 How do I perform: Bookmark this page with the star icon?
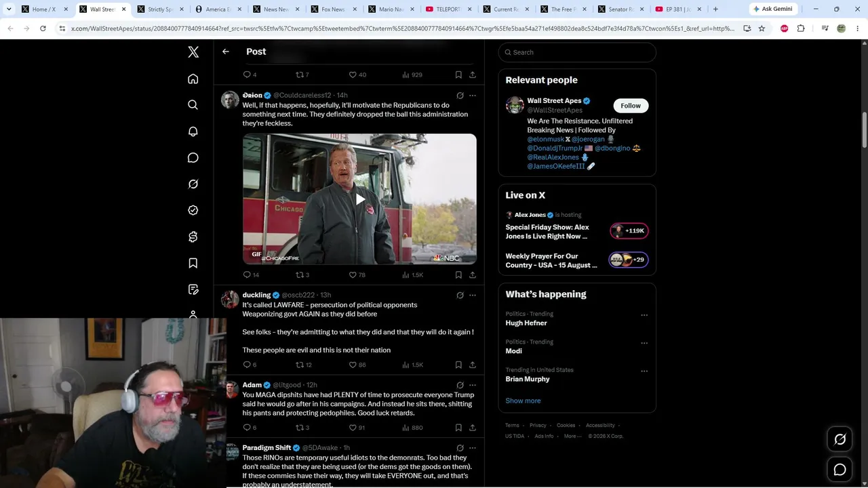762,28
